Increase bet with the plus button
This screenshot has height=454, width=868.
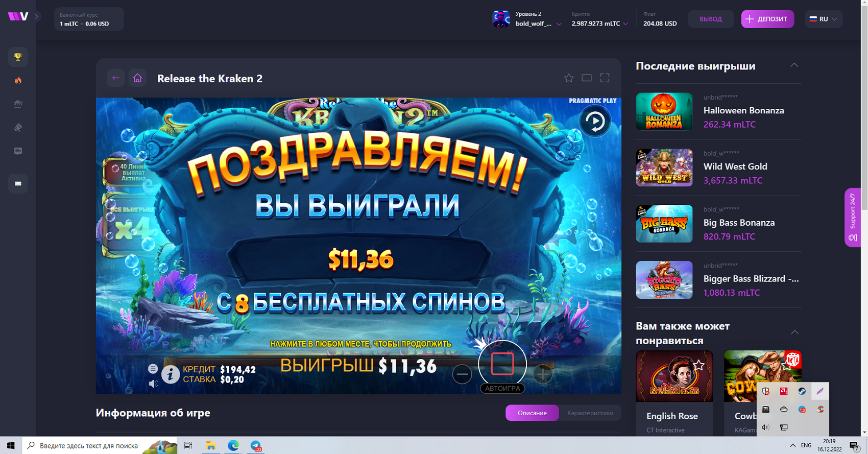[x=543, y=374]
